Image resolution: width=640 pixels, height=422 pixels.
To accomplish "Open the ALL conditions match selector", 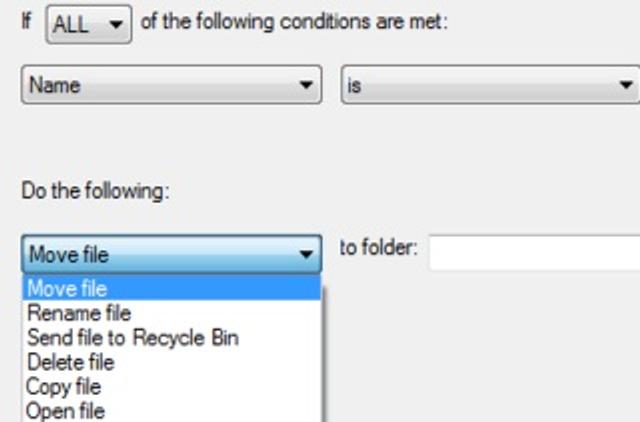I will pos(88,25).
